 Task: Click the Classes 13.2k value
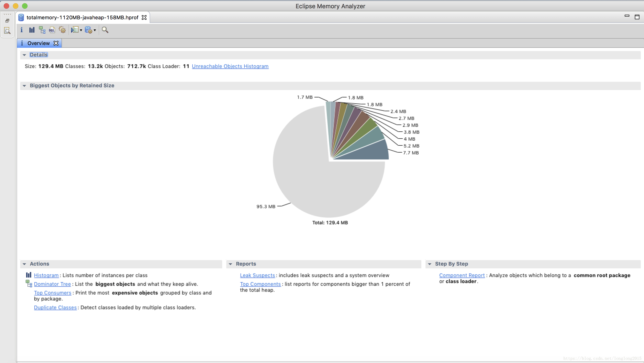click(95, 66)
